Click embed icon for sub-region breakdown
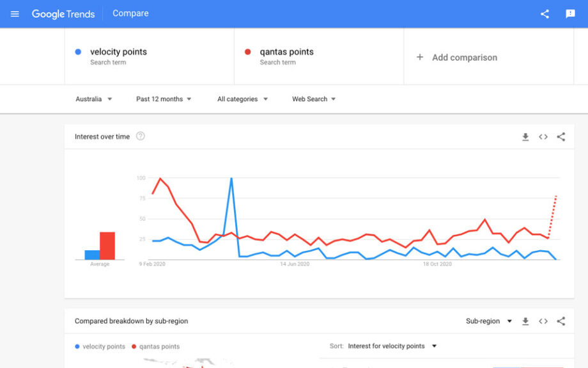 pyautogui.click(x=543, y=321)
